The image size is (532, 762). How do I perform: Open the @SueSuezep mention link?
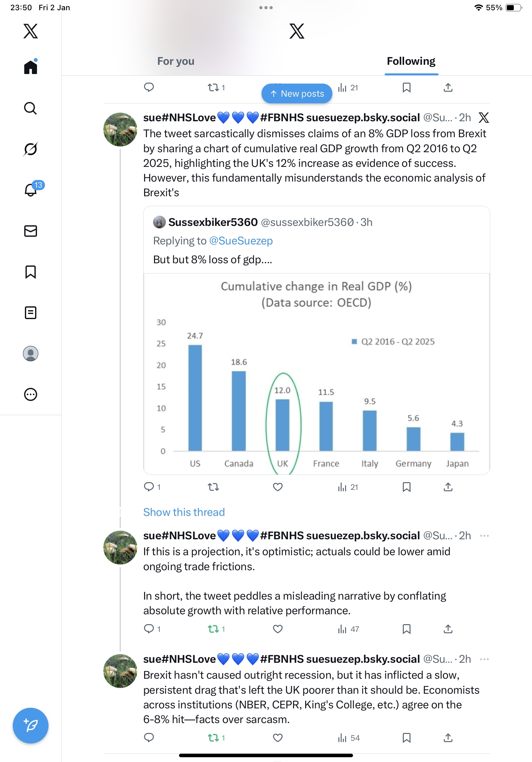(x=241, y=241)
